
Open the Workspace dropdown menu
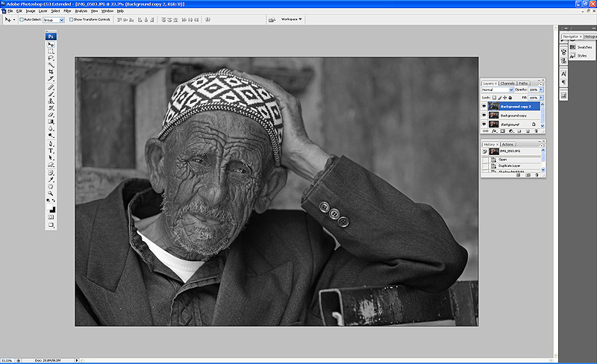tap(291, 19)
